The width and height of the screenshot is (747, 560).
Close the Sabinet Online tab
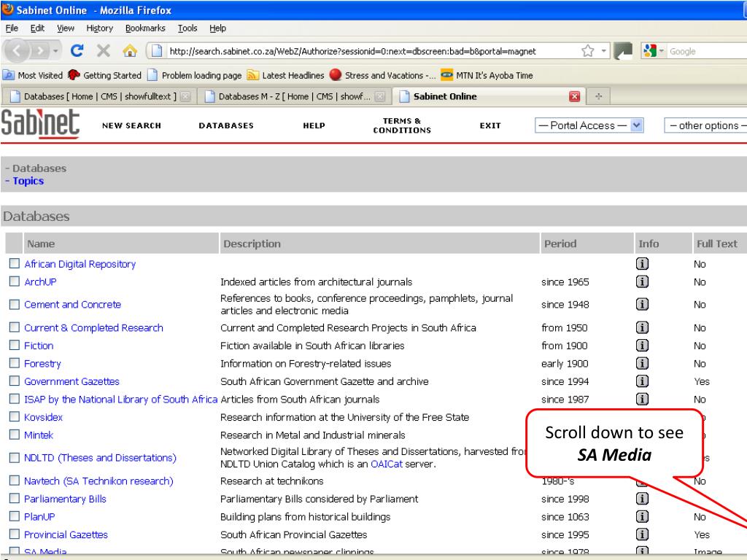575,97
